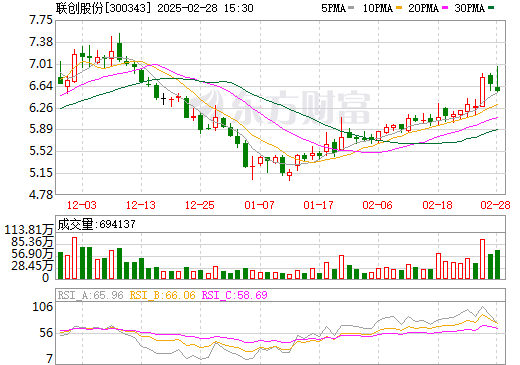The width and height of the screenshot is (520, 365).
Task: Select the 02-06 date axis label
Action: click(x=378, y=205)
